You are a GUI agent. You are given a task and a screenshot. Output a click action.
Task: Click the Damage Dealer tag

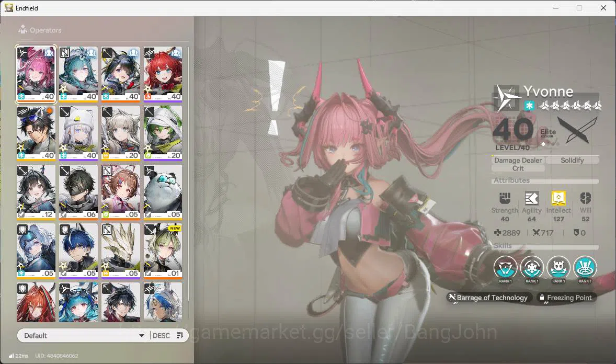pyautogui.click(x=518, y=160)
